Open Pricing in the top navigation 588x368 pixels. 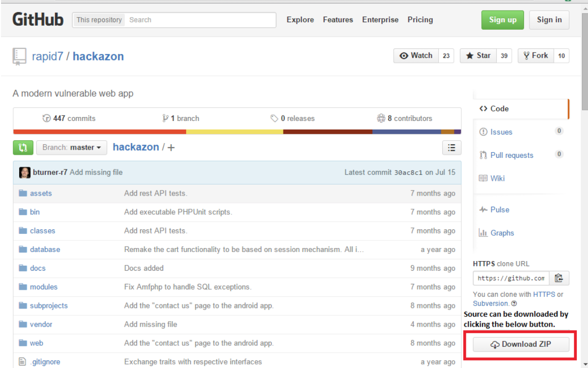tap(420, 20)
